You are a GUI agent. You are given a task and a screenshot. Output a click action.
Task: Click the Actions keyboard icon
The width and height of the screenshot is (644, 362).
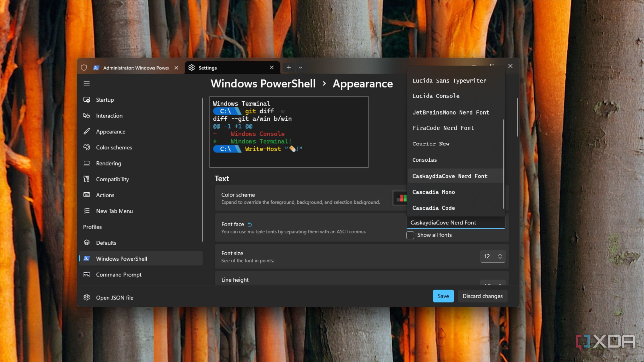[x=87, y=195]
